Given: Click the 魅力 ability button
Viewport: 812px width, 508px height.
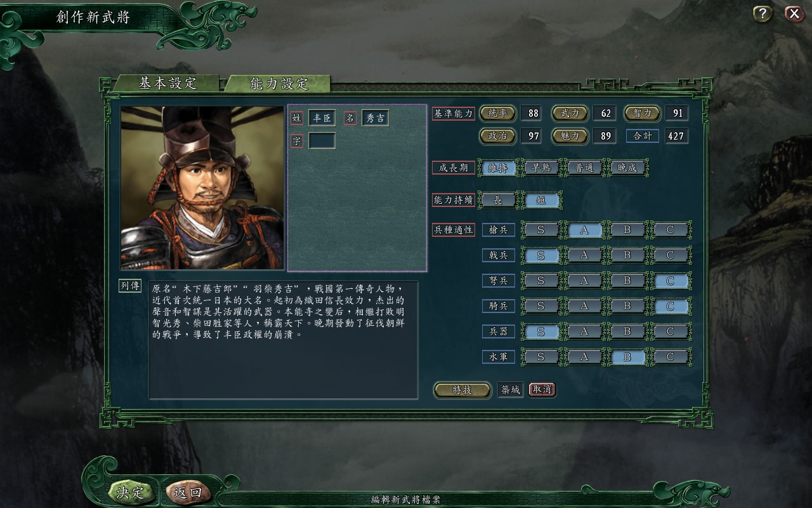Looking at the screenshot, I should coord(570,136).
